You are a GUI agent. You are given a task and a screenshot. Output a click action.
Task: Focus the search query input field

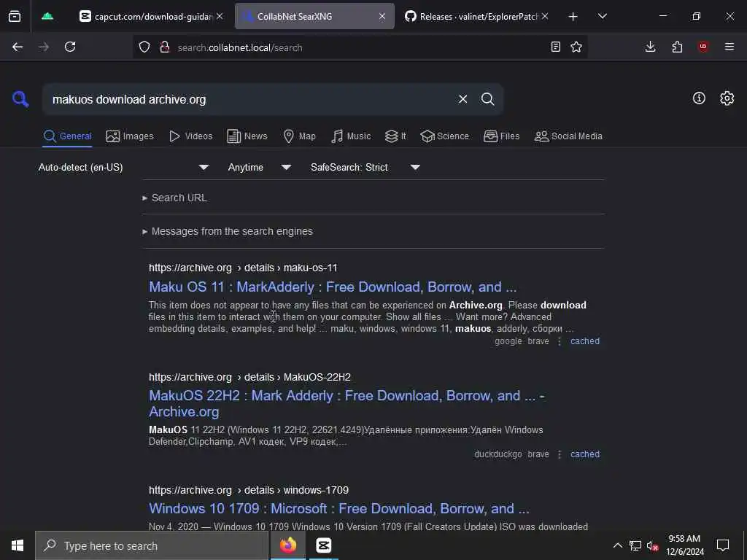coord(250,99)
